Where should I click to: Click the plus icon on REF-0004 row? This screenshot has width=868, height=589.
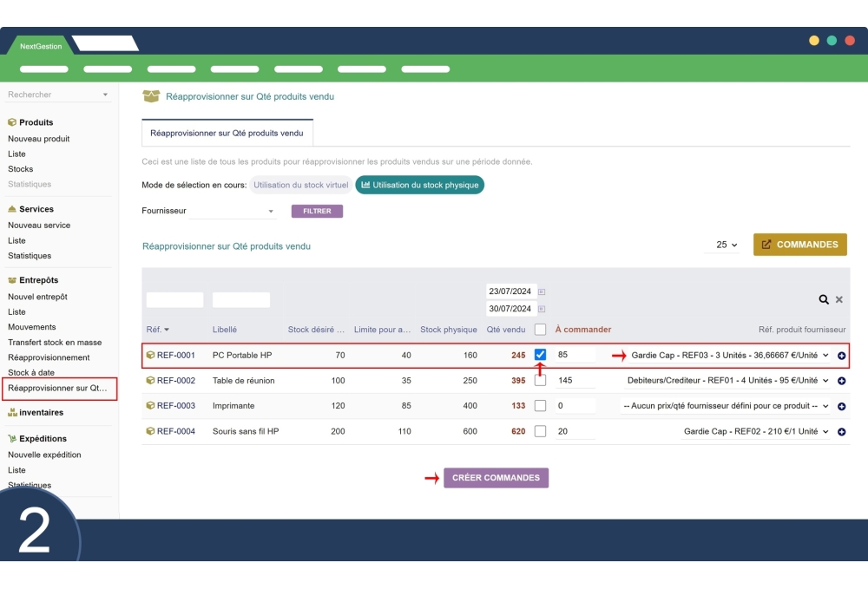[x=841, y=432]
